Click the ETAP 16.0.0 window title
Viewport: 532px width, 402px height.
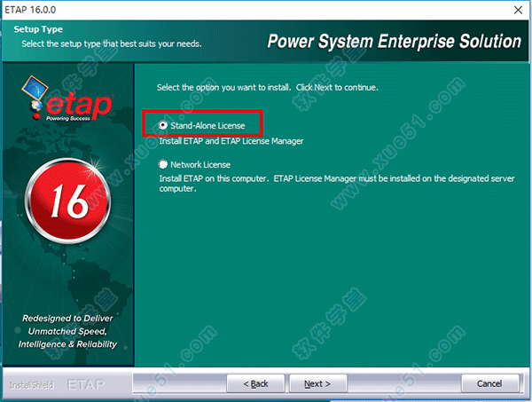tap(30, 10)
